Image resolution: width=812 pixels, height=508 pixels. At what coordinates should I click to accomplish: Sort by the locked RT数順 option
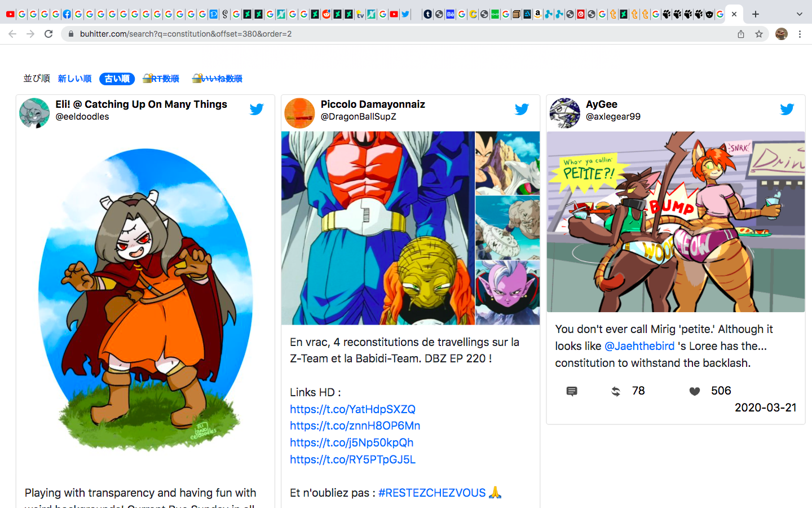point(161,78)
